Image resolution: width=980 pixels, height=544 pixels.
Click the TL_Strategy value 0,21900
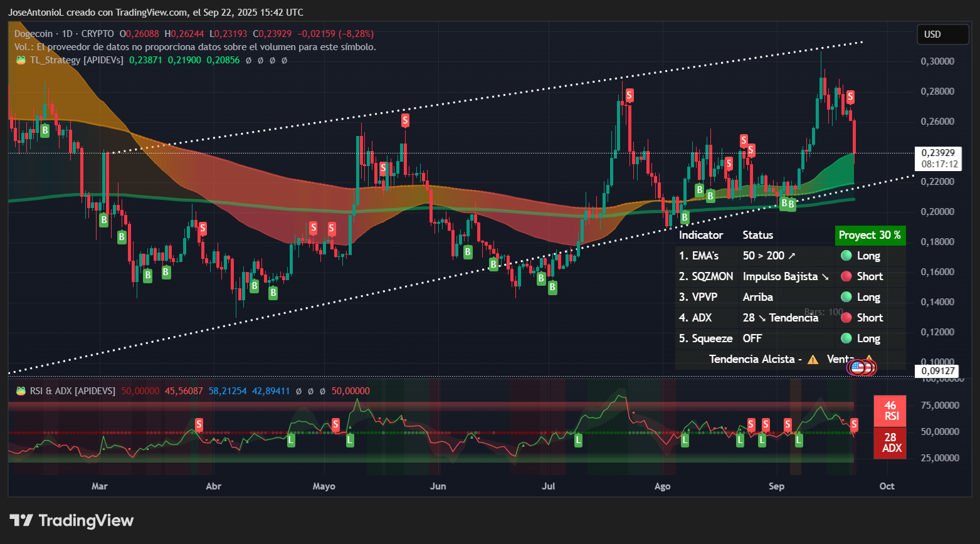pos(184,60)
